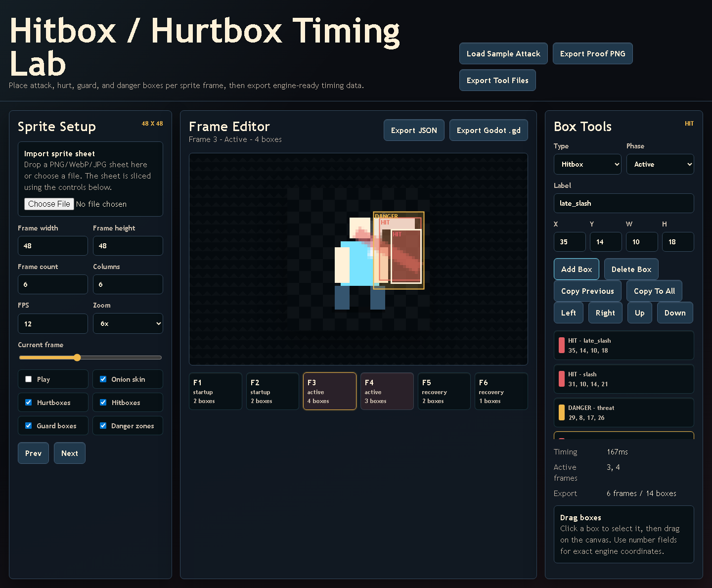Toggle Hitboxes visibility checkbox
This screenshot has height=588, width=712.
click(x=103, y=403)
